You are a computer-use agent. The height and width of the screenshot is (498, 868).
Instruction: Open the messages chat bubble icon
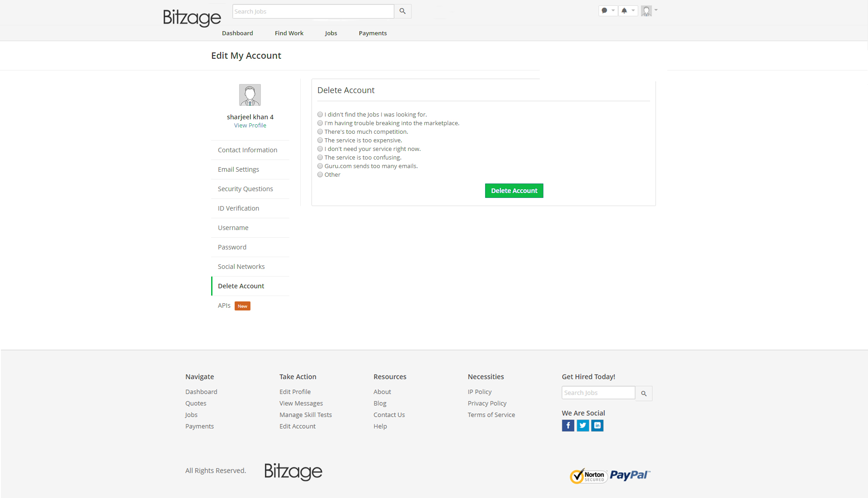click(604, 10)
